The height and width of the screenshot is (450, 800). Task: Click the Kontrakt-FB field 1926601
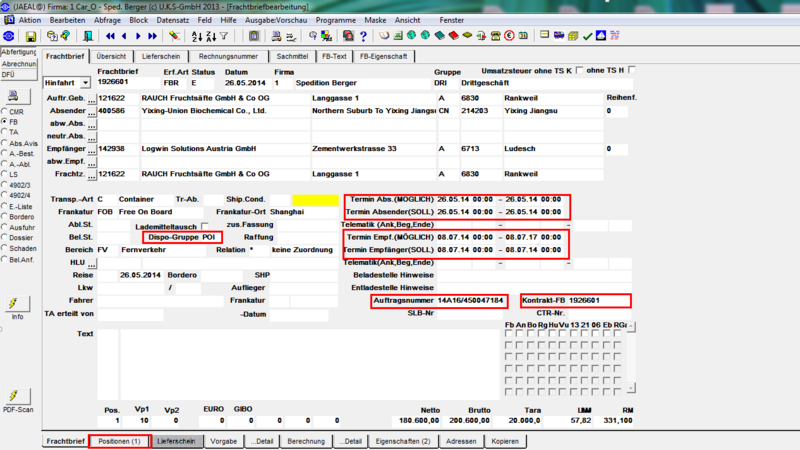[598, 301]
